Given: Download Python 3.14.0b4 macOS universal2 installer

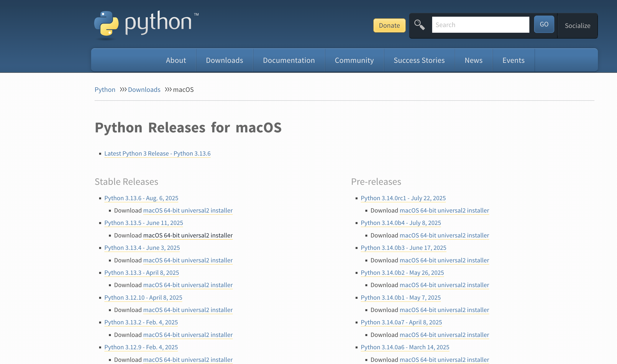Looking at the screenshot, I should pyautogui.click(x=444, y=236).
